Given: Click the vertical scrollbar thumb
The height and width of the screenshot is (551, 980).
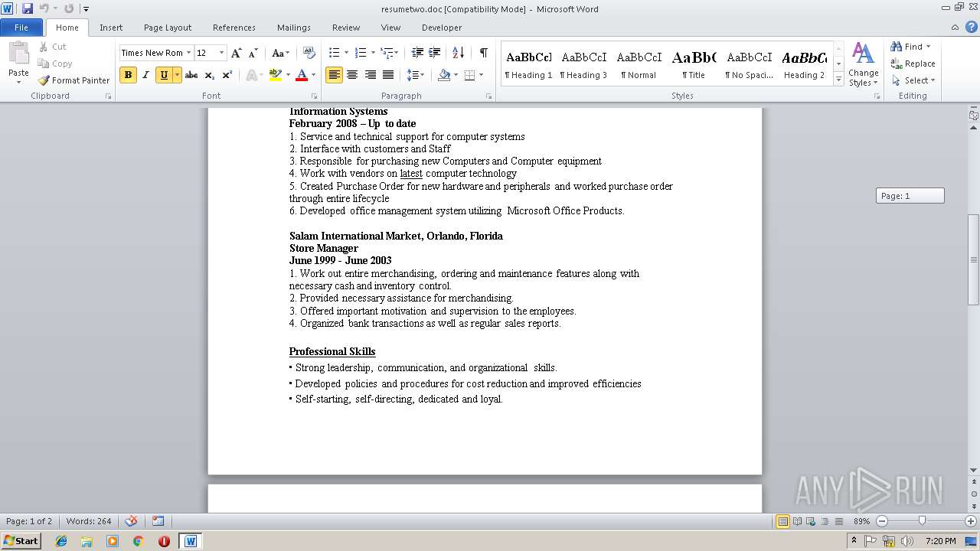Looking at the screenshot, I should (974, 260).
